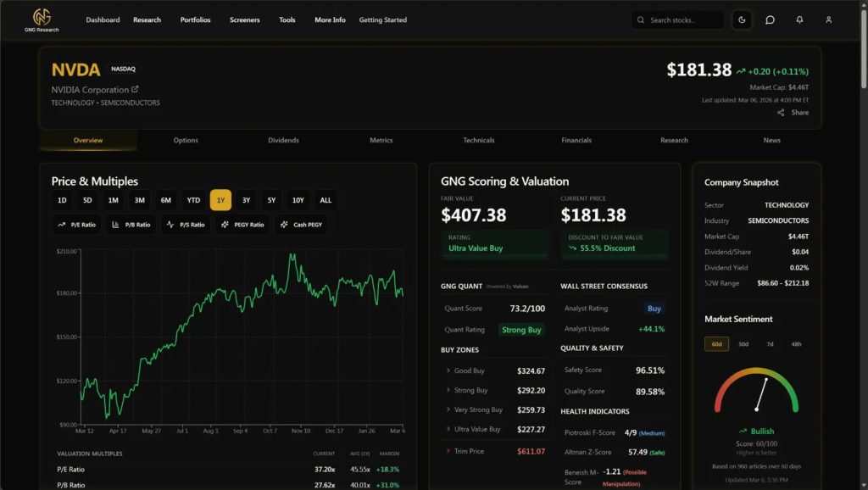Viewport: 868px width, 490px height.
Task: Click the Analyst Rating Buy badge
Action: point(654,309)
